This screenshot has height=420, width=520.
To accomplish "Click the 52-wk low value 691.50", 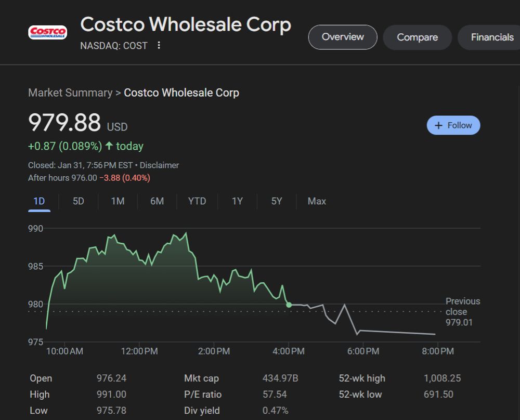I will point(438,395).
